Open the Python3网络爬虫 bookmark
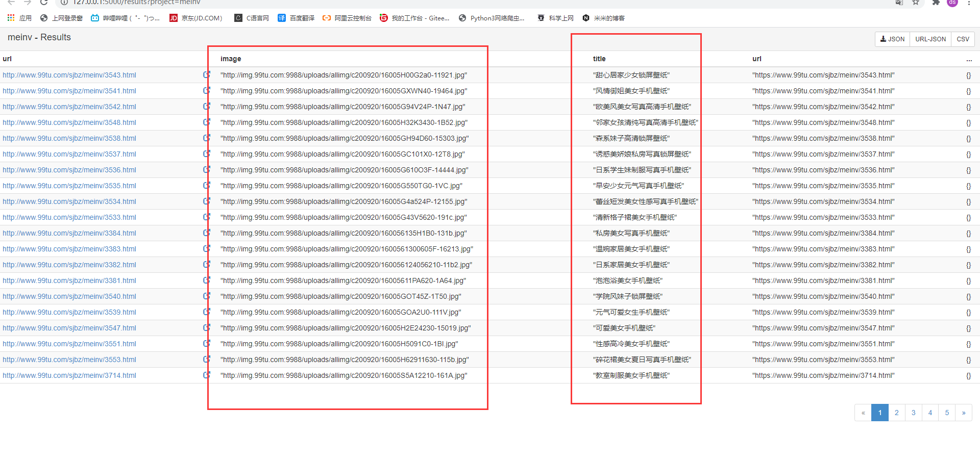980x461 pixels. pyautogui.click(x=492, y=18)
